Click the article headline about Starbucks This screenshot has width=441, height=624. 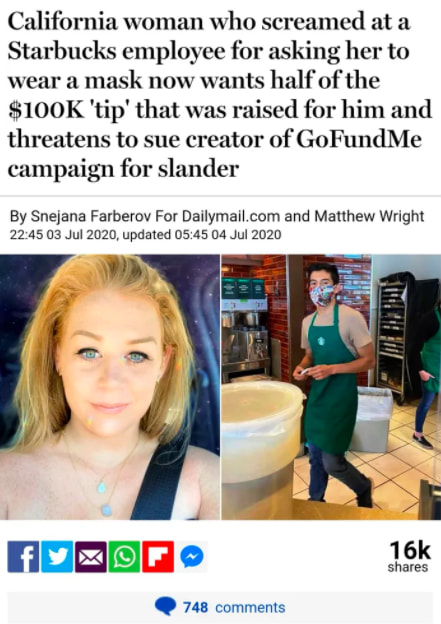click(220, 95)
